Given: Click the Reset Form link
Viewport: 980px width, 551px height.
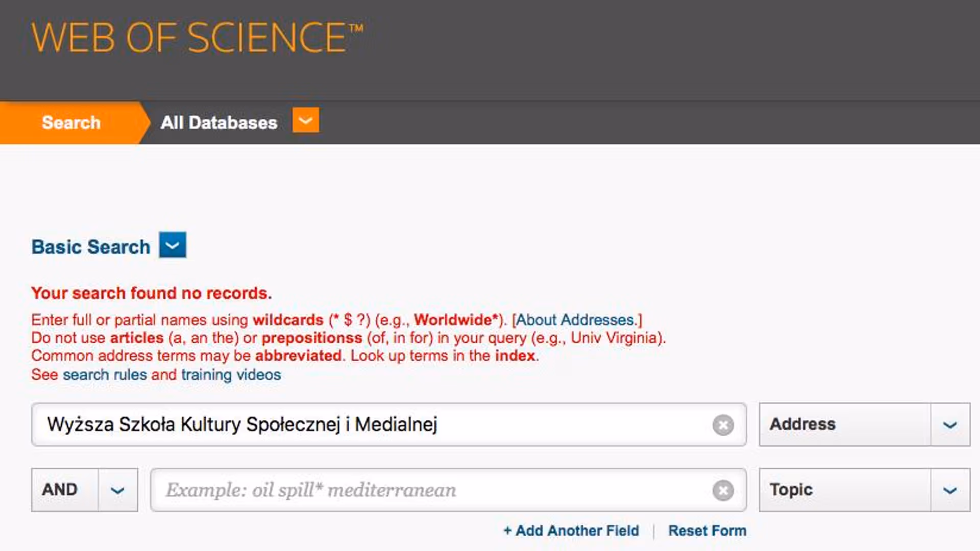Looking at the screenshot, I should tap(707, 531).
